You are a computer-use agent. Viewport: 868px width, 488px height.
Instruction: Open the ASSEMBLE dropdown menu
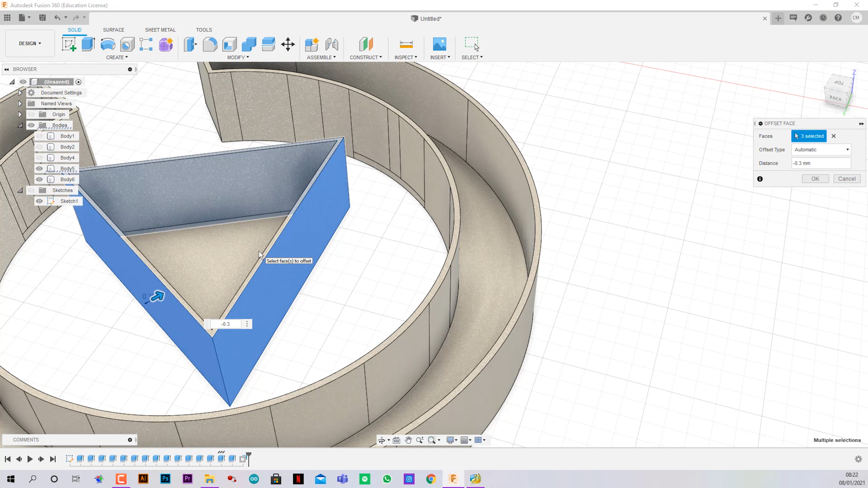[321, 57]
